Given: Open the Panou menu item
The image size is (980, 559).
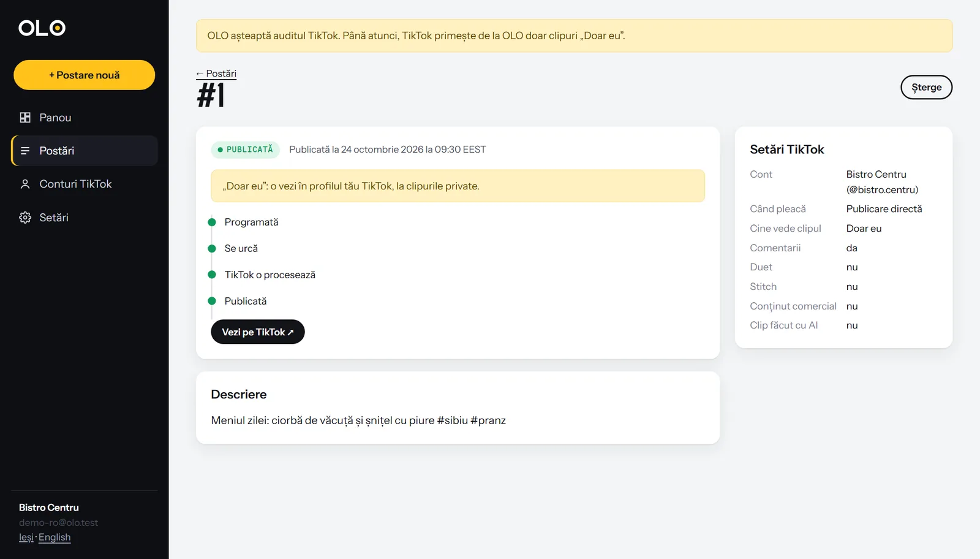Looking at the screenshot, I should pyautogui.click(x=85, y=117).
